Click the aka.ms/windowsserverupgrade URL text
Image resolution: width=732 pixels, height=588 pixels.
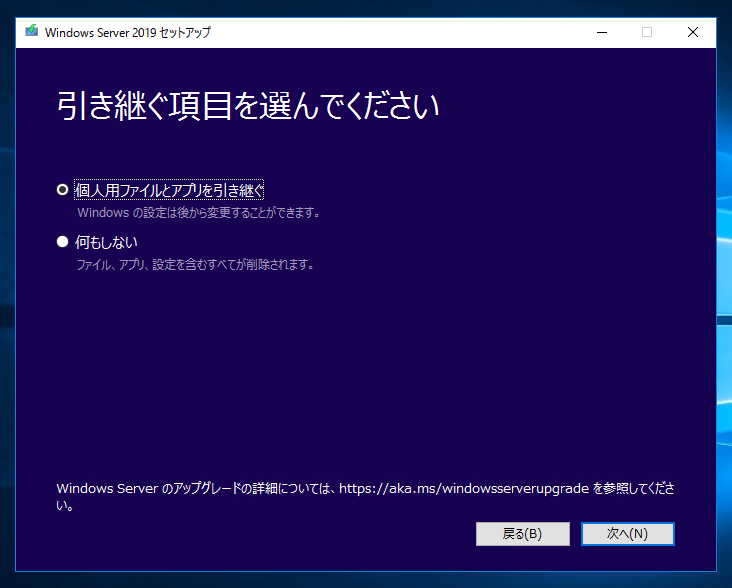pyautogui.click(x=464, y=489)
